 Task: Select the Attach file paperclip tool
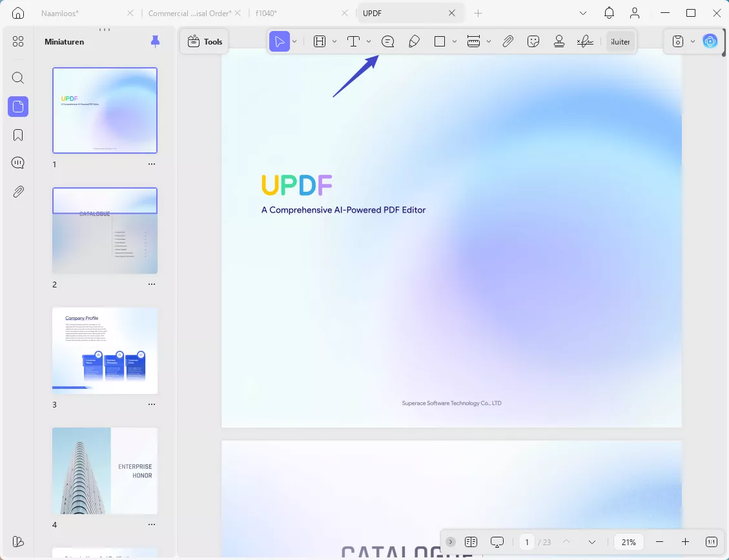click(x=508, y=41)
